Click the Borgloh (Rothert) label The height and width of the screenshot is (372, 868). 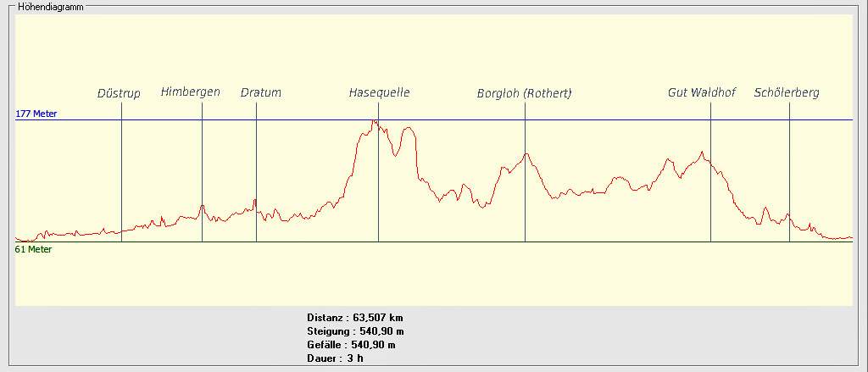[524, 93]
